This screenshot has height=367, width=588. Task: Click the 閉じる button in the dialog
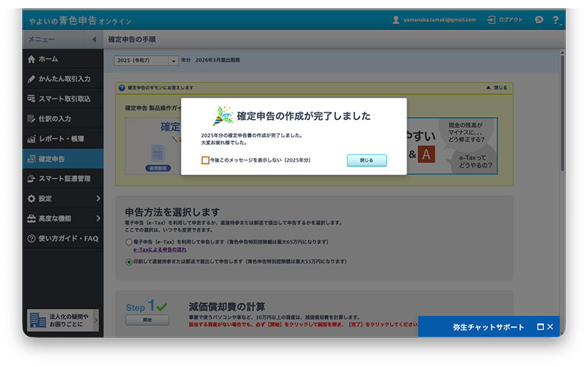coord(366,160)
